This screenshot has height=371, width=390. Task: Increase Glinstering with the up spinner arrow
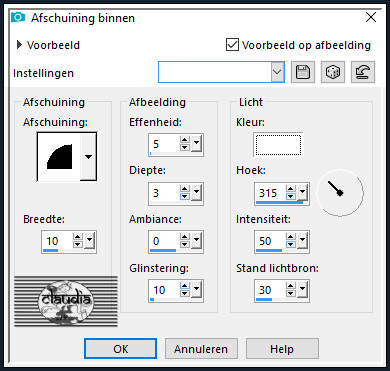coord(185,286)
